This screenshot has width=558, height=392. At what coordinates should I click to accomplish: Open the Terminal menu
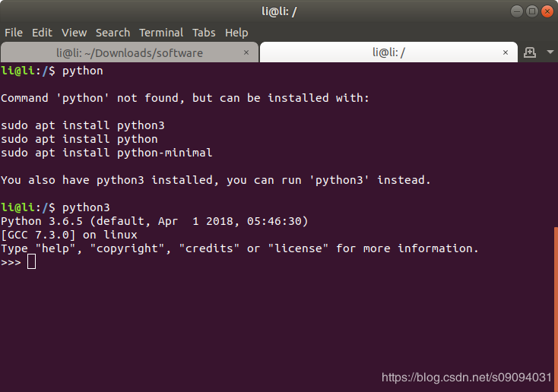[x=161, y=33]
